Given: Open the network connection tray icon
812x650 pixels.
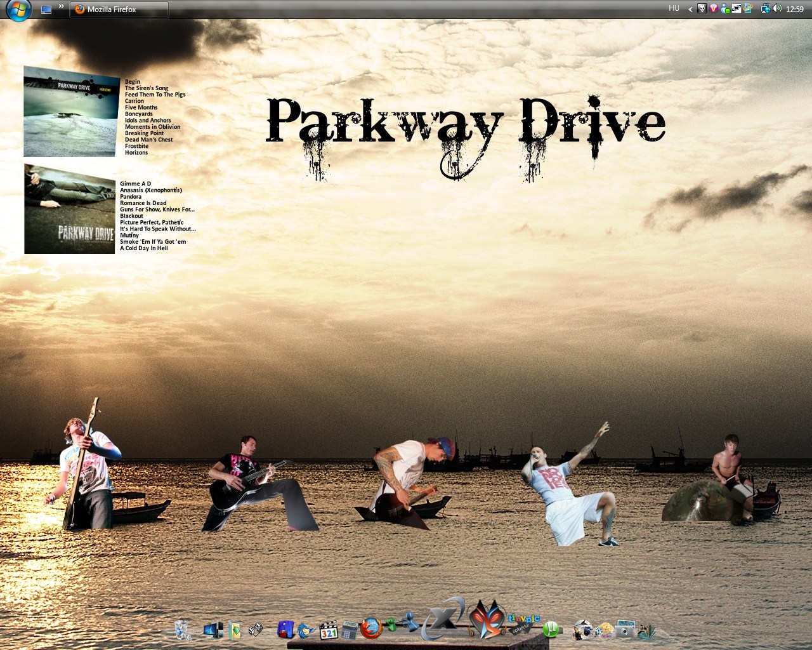Looking at the screenshot, I should pos(765,9).
